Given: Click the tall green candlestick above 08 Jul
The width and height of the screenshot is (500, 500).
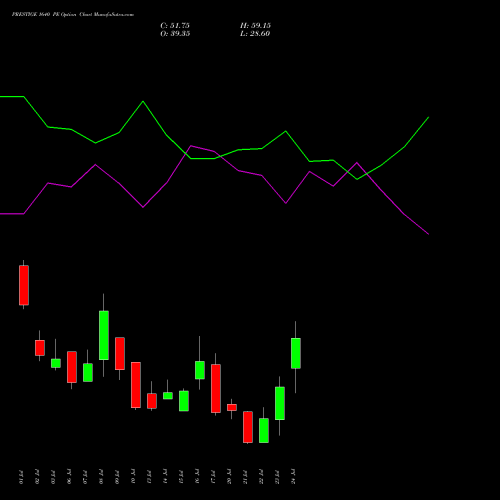Looking at the screenshot, I should (104, 335).
